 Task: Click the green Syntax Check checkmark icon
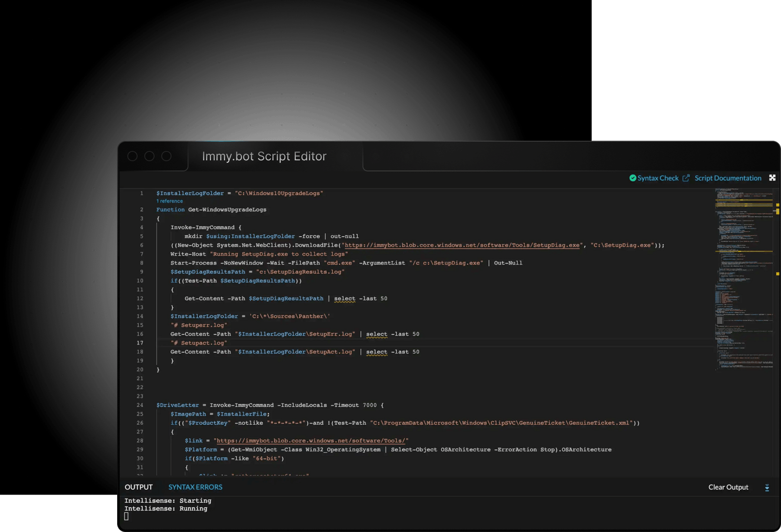coord(632,178)
